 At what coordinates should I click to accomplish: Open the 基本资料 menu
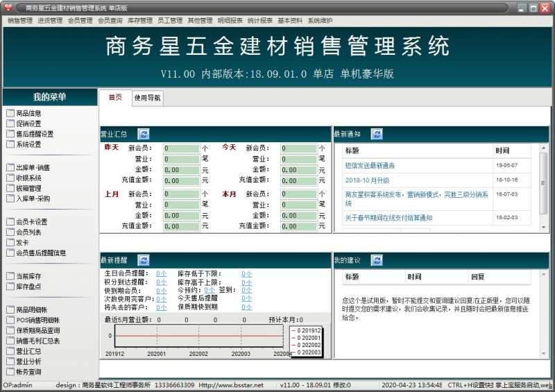coord(290,21)
